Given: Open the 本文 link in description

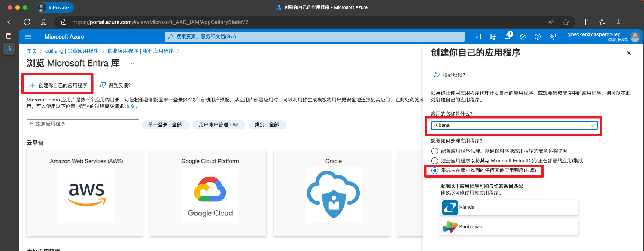Looking at the screenshot, I should click(x=130, y=107).
